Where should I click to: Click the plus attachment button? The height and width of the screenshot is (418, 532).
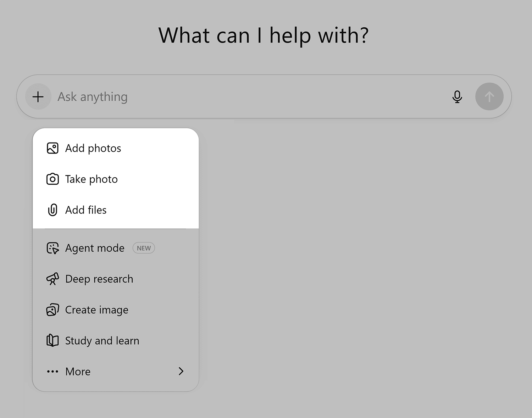click(x=38, y=96)
